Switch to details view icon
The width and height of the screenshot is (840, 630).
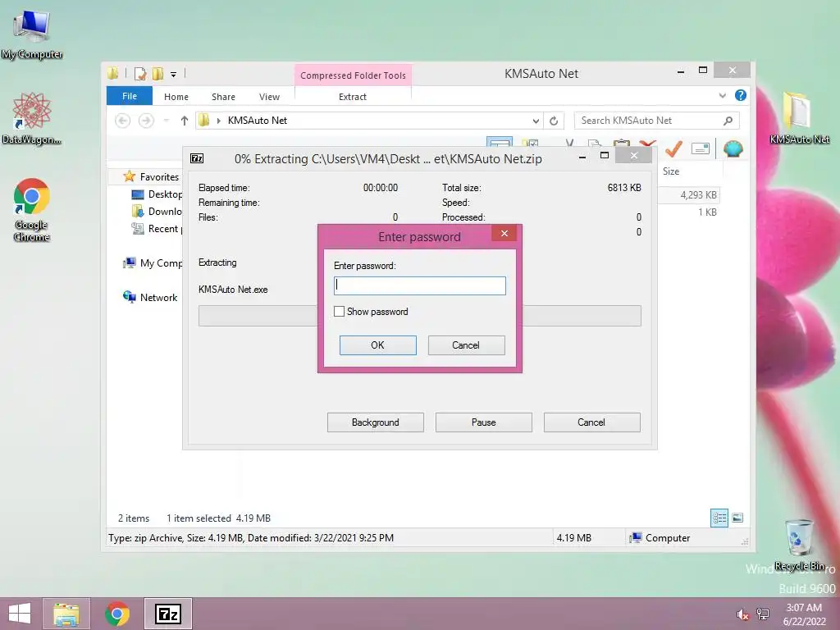(x=719, y=518)
